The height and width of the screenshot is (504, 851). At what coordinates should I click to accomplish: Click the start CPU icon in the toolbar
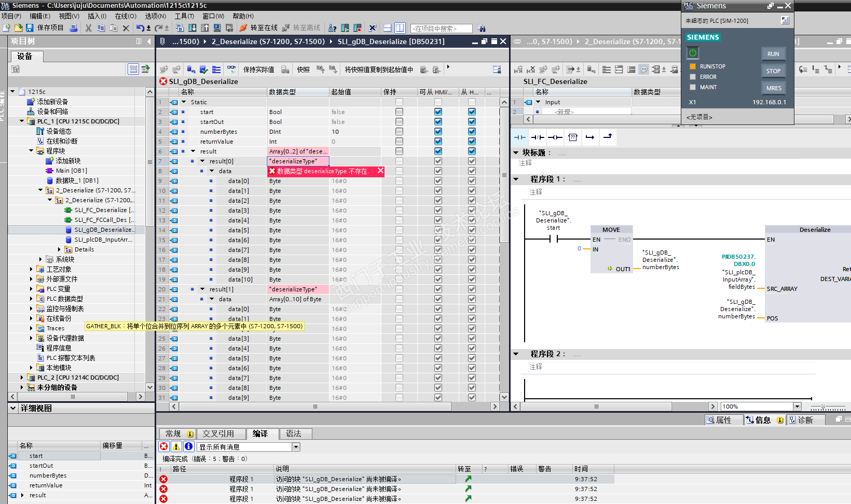click(x=345, y=27)
